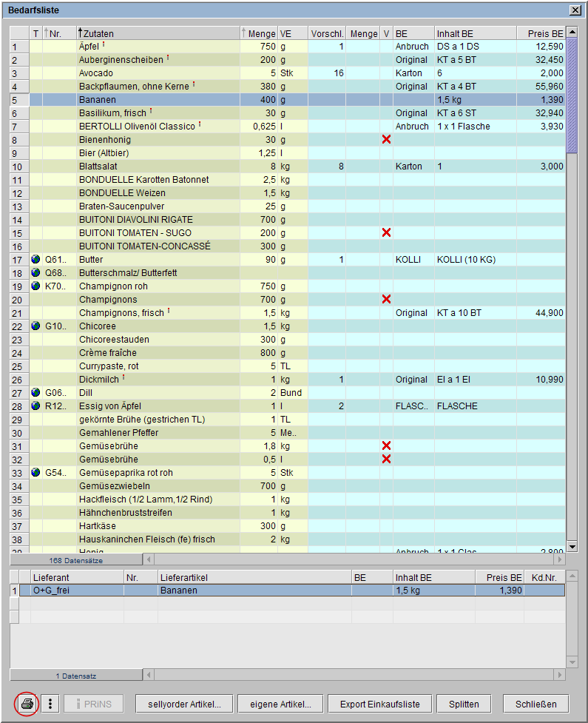Sort by the Zutaten column header
Image resolution: width=588 pixels, height=723 pixels.
point(158,33)
